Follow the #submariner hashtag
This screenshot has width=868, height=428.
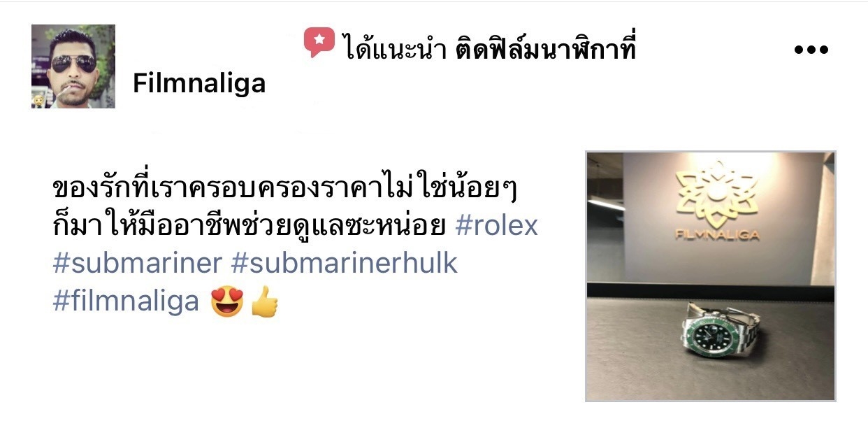(138, 263)
